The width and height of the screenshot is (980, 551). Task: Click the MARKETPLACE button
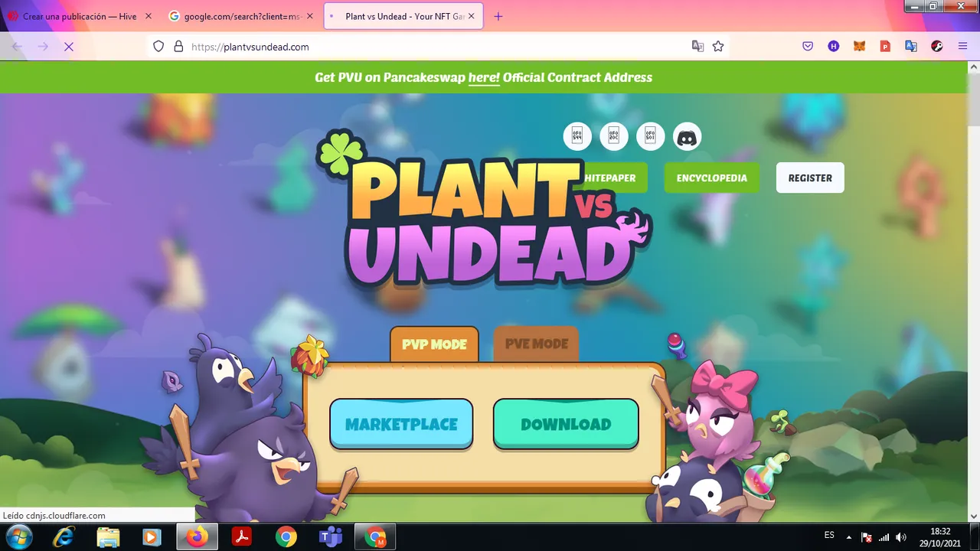click(x=401, y=424)
